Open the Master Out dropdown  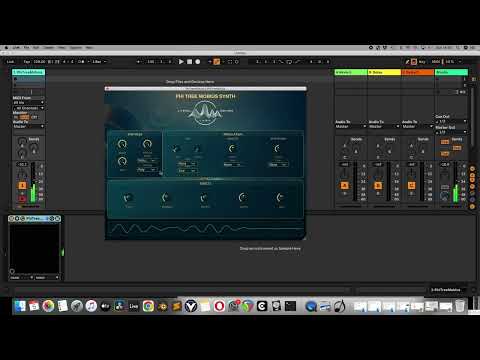pyautogui.click(x=451, y=132)
